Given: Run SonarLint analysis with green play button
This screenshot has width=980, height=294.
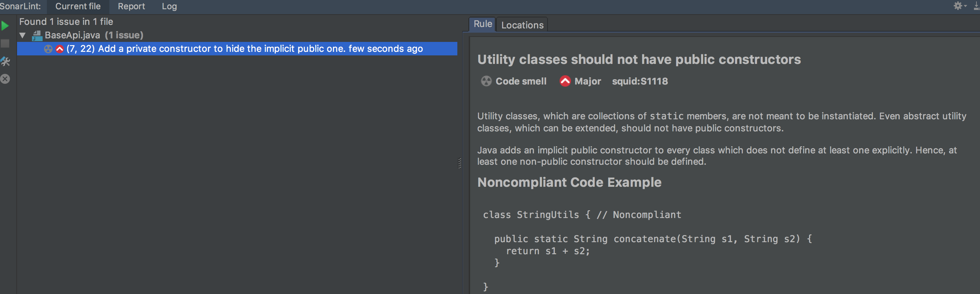Looking at the screenshot, I should point(5,26).
